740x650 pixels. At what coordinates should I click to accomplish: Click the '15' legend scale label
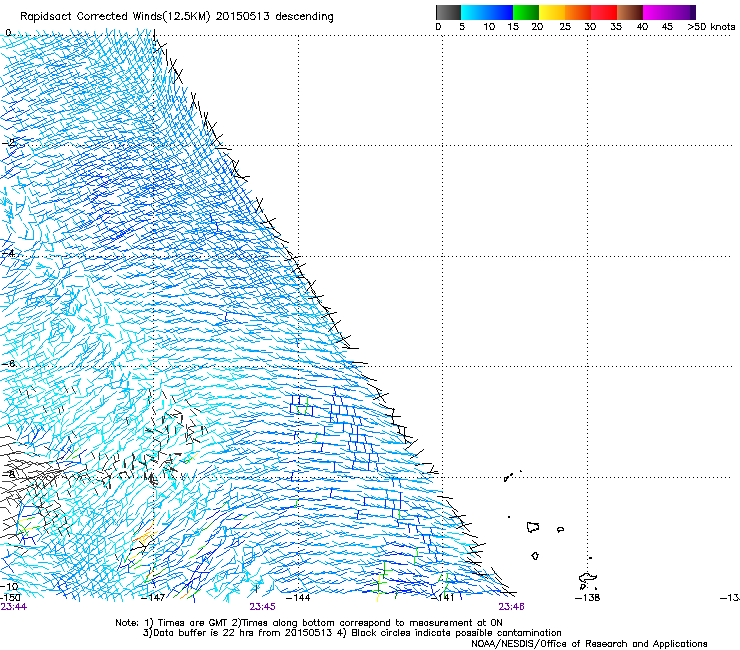pos(513,27)
